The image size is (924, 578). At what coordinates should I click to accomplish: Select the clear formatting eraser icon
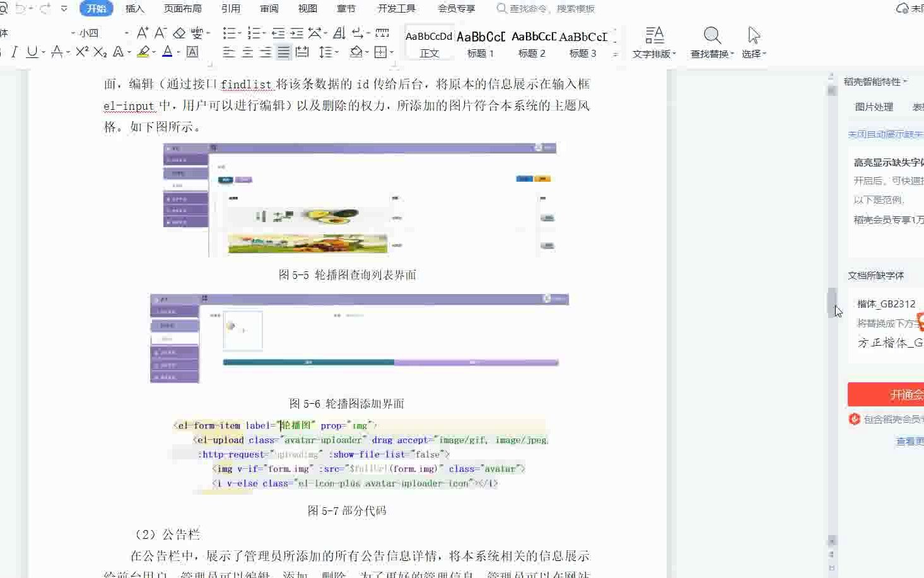[179, 33]
